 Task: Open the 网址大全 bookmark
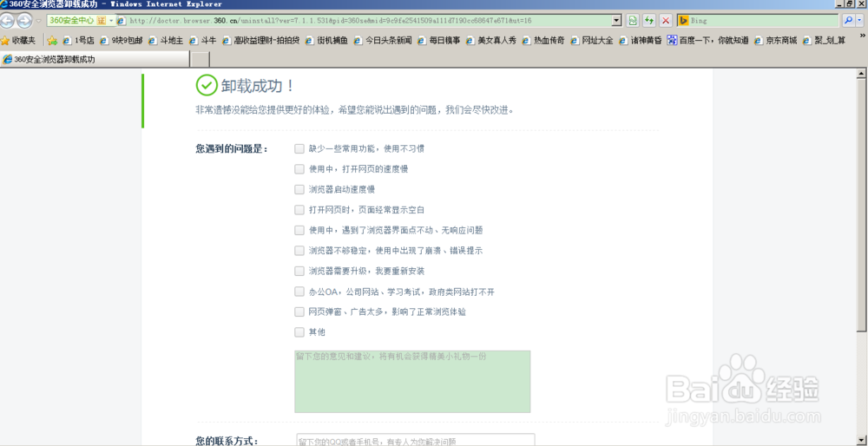pyautogui.click(x=592, y=40)
